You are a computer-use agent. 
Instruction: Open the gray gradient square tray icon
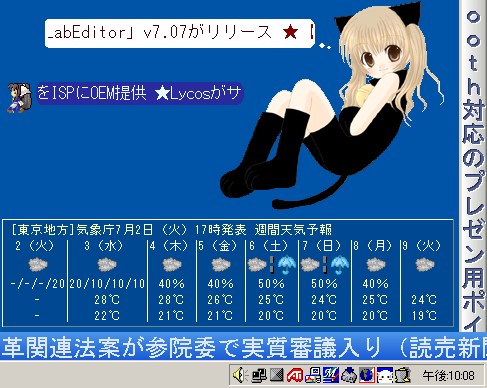click(x=277, y=376)
